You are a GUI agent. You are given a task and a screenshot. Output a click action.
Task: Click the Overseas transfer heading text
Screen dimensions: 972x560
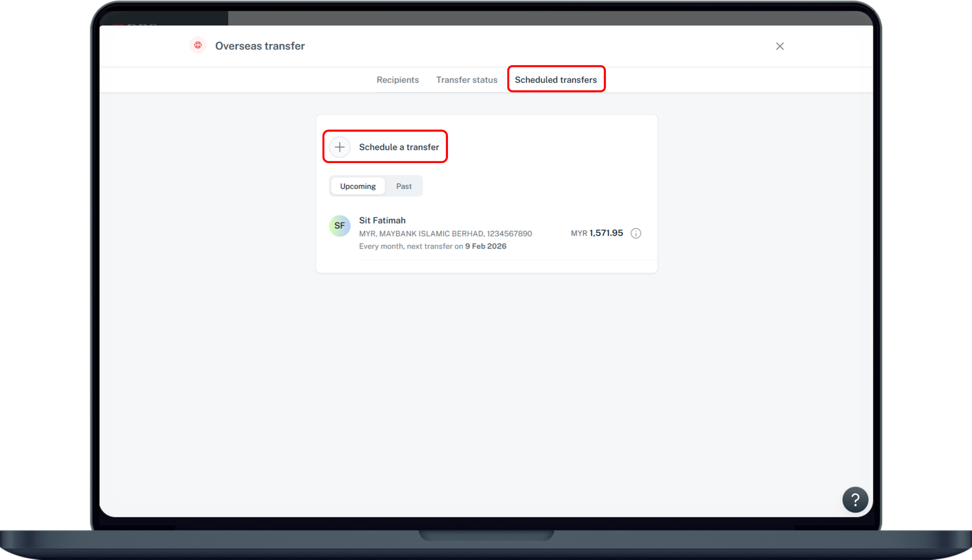[x=260, y=46]
